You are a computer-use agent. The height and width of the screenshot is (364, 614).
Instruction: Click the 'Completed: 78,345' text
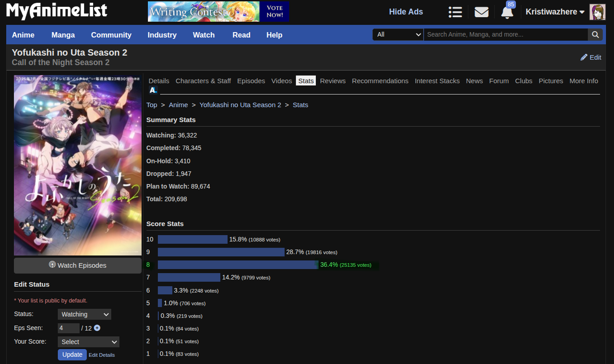point(174,148)
